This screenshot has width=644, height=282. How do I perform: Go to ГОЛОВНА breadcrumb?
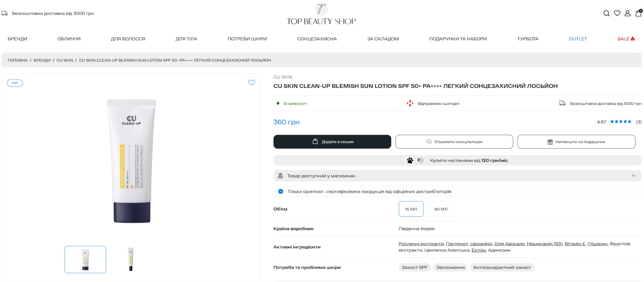(18, 60)
